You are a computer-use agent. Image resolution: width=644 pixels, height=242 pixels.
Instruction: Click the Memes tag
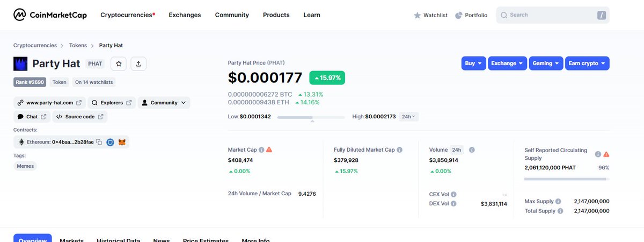coord(25,166)
